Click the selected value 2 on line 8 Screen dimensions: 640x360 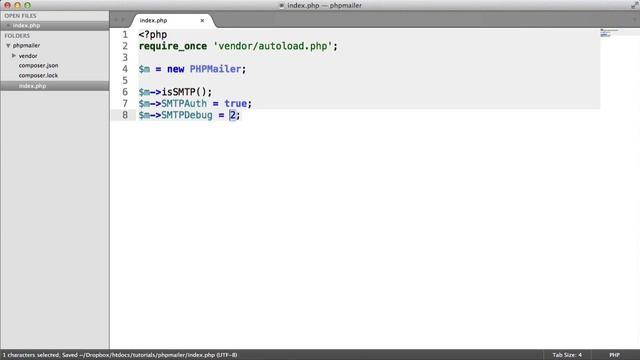click(233, 115)
